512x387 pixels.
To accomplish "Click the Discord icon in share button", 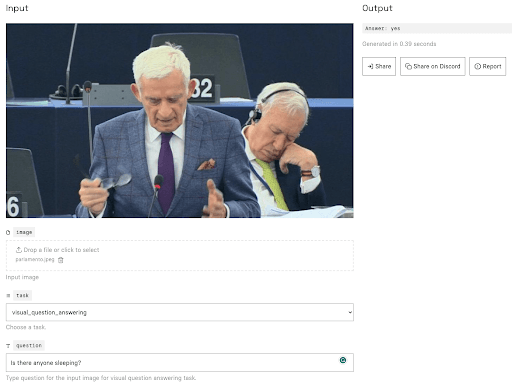I will [x=408, y=66].
